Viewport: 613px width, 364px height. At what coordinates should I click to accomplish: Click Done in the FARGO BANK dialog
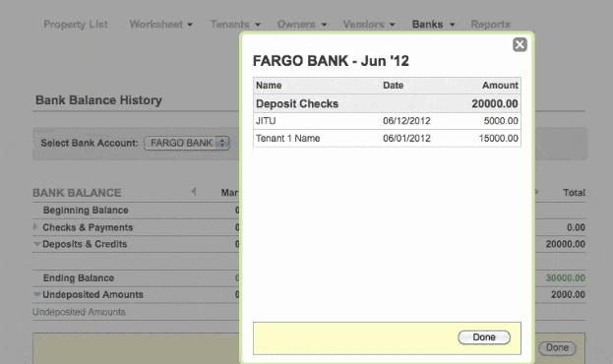[x=484, y=337]
